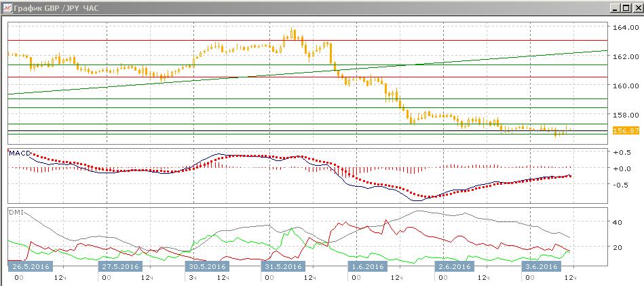Viewport: 644px width, 286px height.
Task: Minimize the GBP/JPY chart window
Action: [615, 7]
